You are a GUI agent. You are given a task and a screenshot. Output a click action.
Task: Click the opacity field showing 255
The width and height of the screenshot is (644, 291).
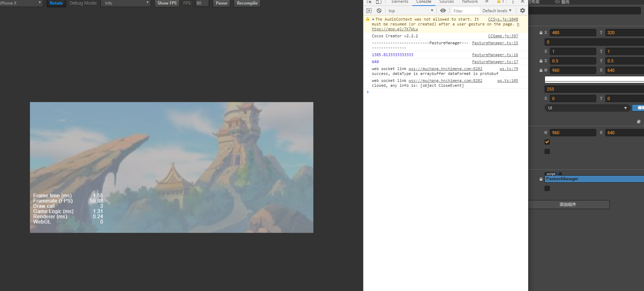pos(594,89)
